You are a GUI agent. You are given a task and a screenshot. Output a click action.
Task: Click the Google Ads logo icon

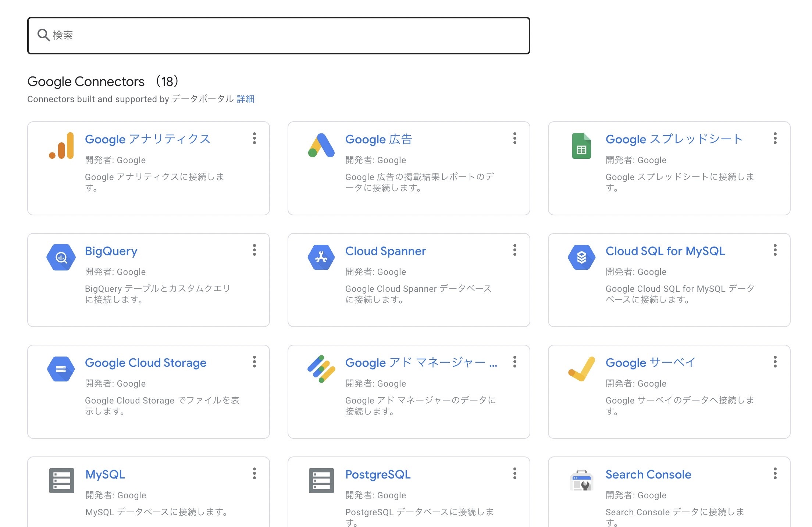coord(321,146)
